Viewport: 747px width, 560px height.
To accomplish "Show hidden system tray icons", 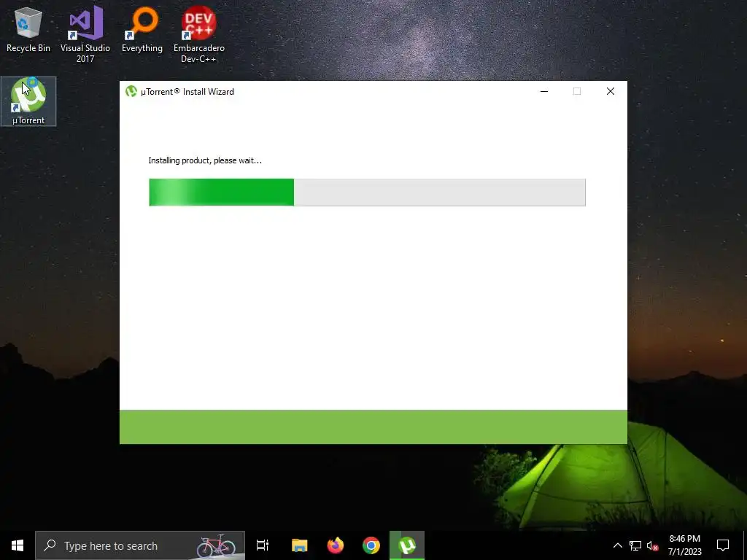I will pos(617,545).
